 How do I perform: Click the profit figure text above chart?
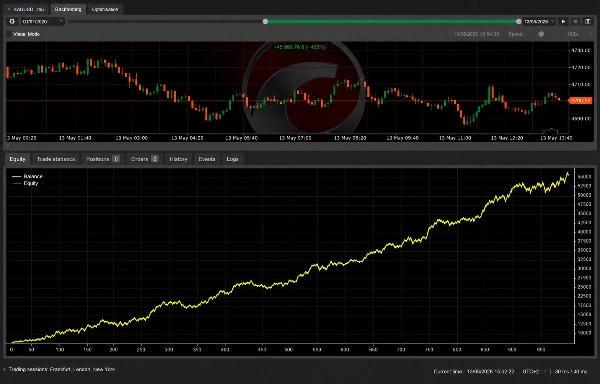pyautogui.click(x=300, y=47)
